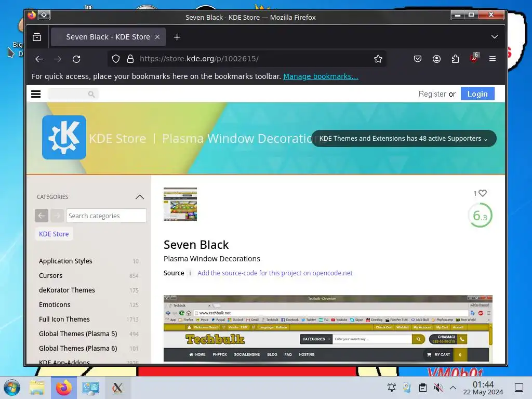Viewport: 532px width, 399px height.
Task: Open Full Icon Themes category
Action: pos(64,320)
